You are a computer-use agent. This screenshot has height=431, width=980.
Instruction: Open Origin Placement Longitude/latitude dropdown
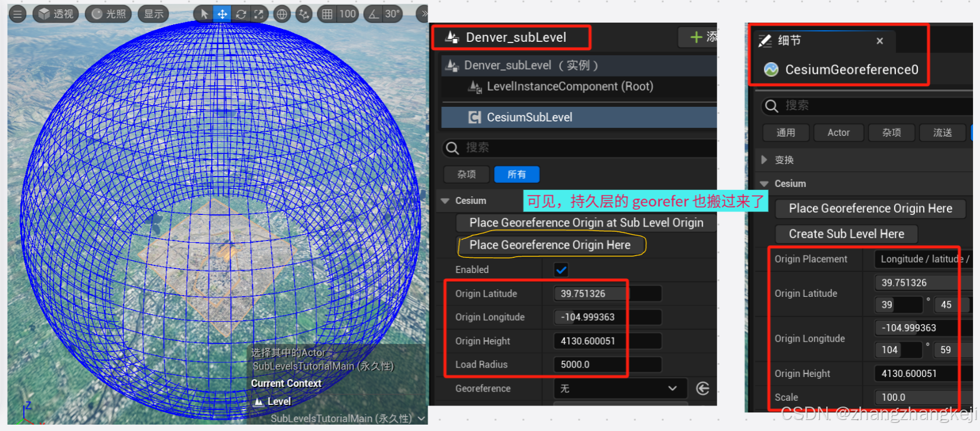[x=924, y=259]
